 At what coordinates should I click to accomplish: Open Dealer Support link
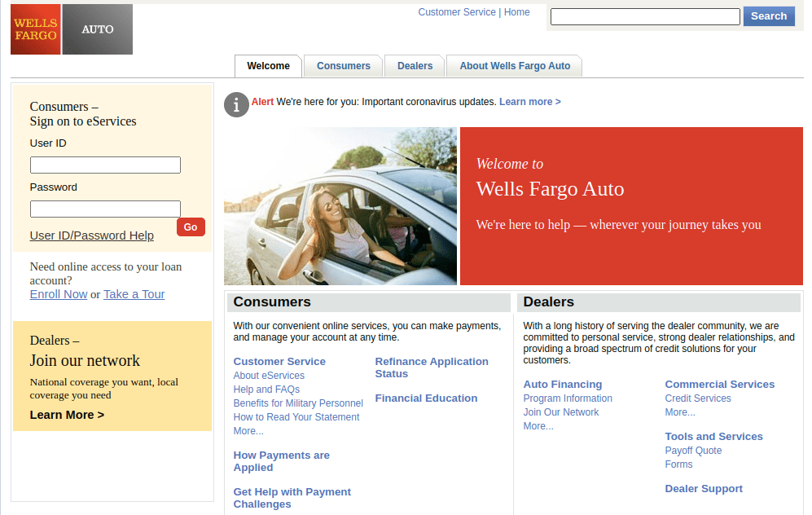704,489
